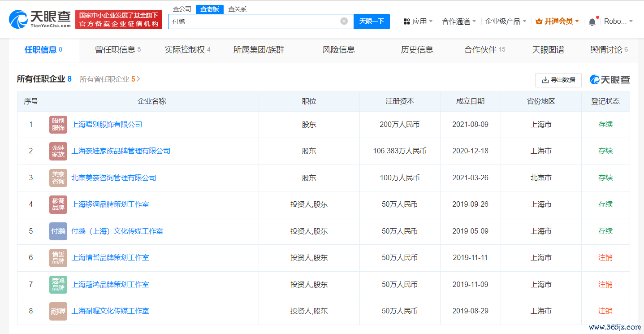Click the 2019-11-11 date cell
Screen dimensions: 644x334
(x=471, y=258)
